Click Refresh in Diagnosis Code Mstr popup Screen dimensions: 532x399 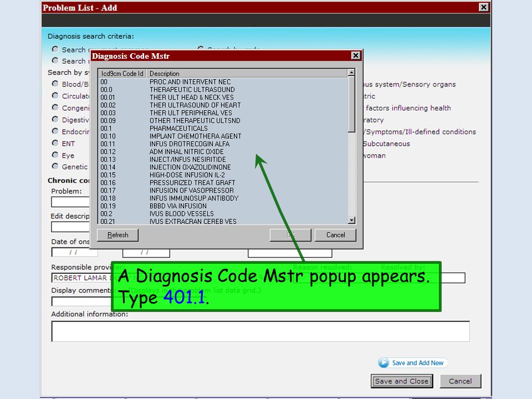(117, 235)
